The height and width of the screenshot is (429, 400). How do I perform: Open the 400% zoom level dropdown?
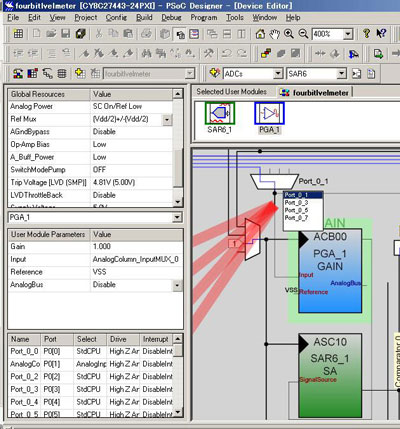pyautogui.click(x=348, y=34)
